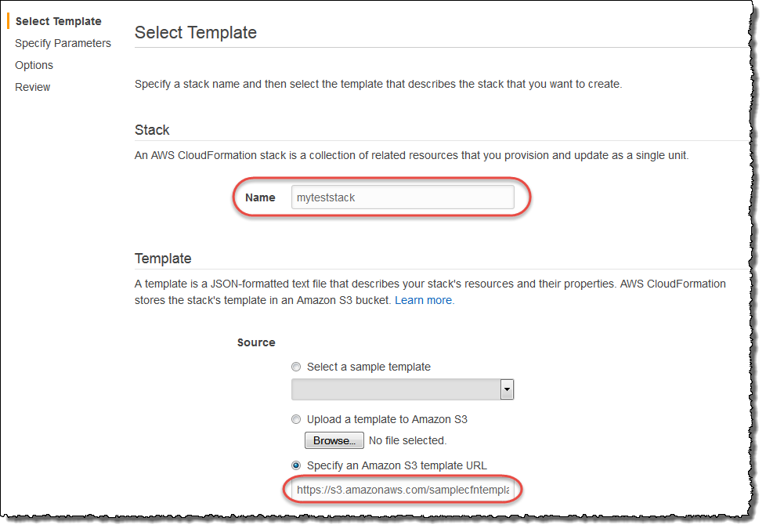Enable "Upload a template to Amazon S3" option
The width and height of the screenshot is (766, 532).
point(296,419)
